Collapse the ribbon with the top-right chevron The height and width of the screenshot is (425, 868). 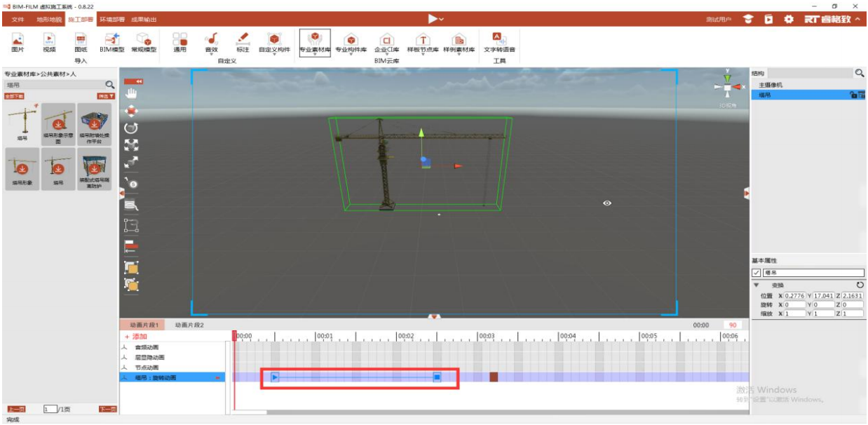(x=858, y=19)
